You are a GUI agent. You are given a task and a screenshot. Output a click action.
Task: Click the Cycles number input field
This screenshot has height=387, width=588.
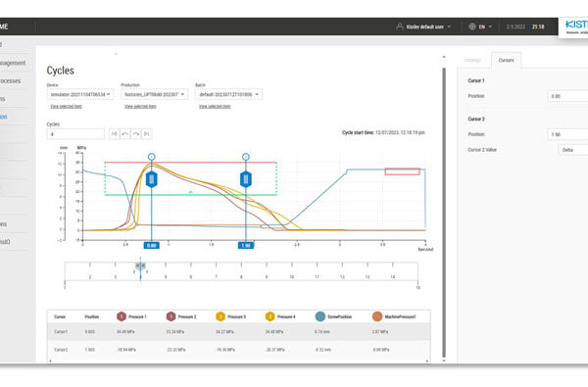[x=75, y=134]
